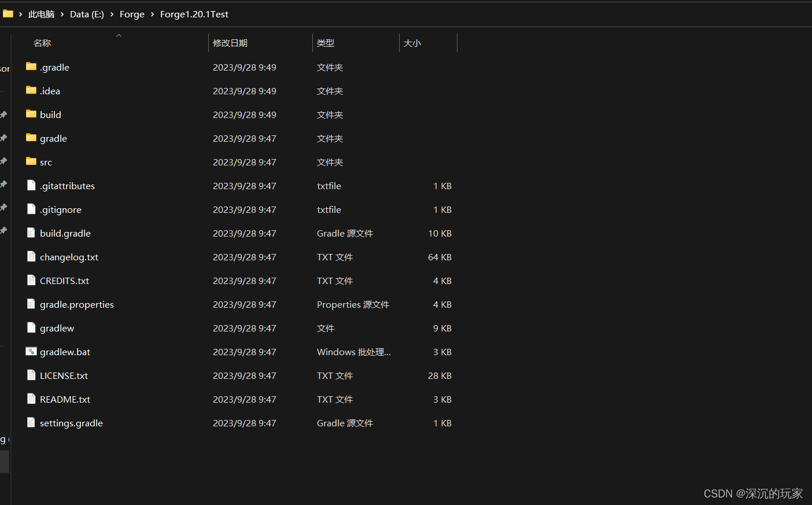The image size is (812, 505).
Task: Expand the chevron after 此电脑 breadcrumb
Action: click(62, 14)
